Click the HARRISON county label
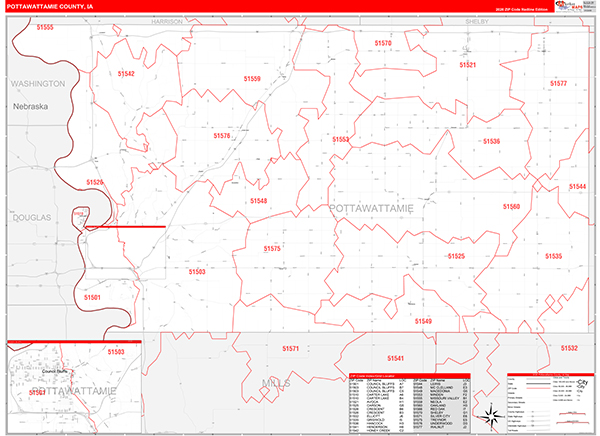Viewport: 600px width, 436px height. [167, 22]
